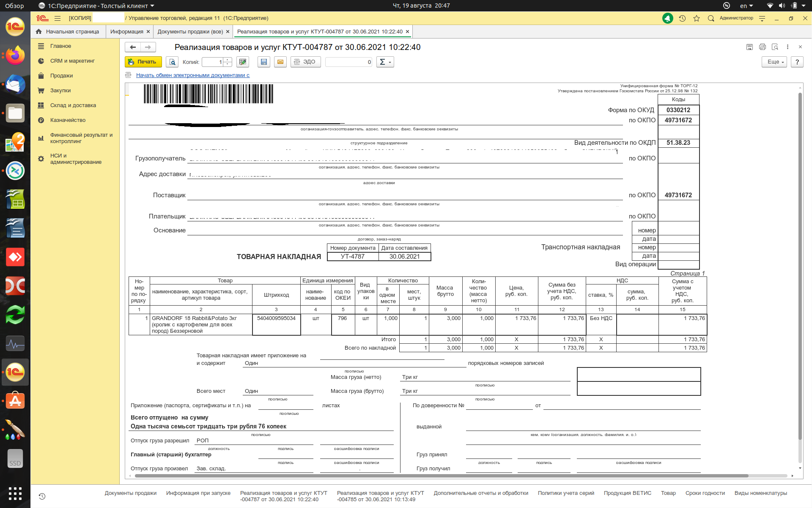Open the Files manager in the dock
812x508 pixels.
[15, 113]
